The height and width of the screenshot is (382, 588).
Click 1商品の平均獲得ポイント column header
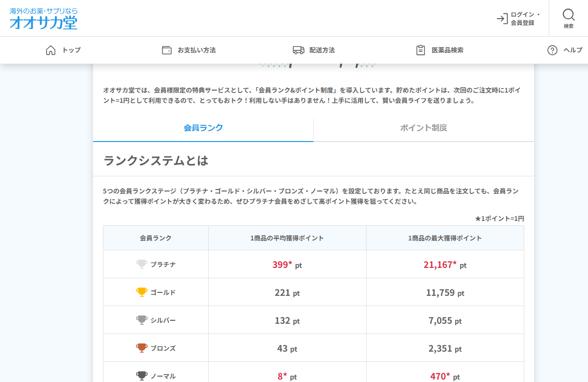coord(287,238)
